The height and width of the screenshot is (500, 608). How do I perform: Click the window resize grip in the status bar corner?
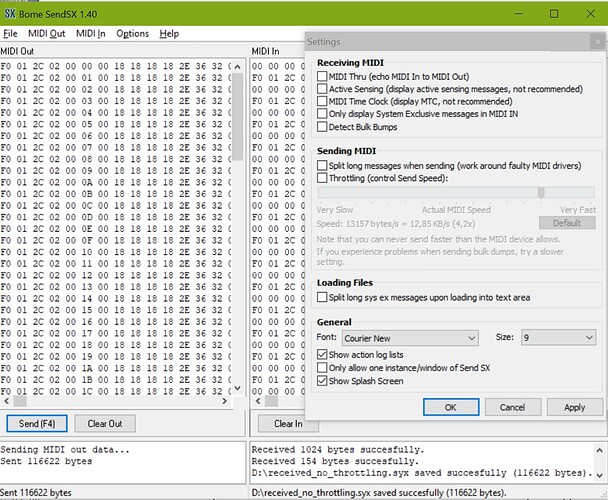tap(604, 494)
